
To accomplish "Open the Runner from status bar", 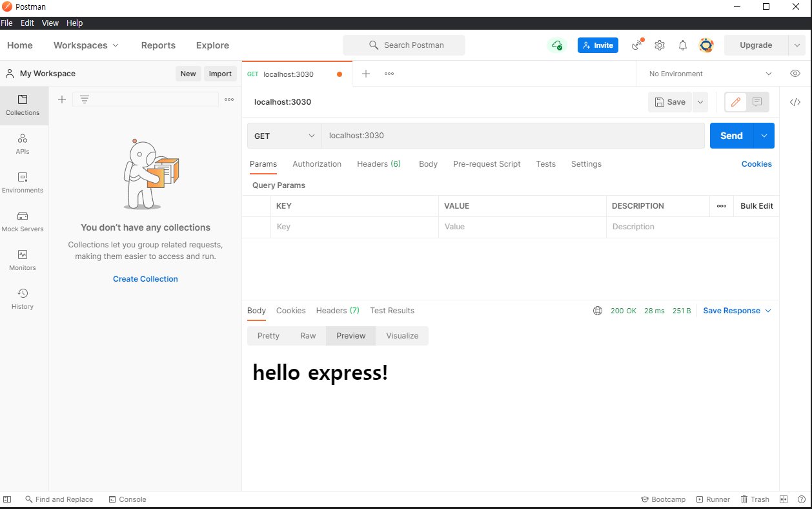I will 713,499.
